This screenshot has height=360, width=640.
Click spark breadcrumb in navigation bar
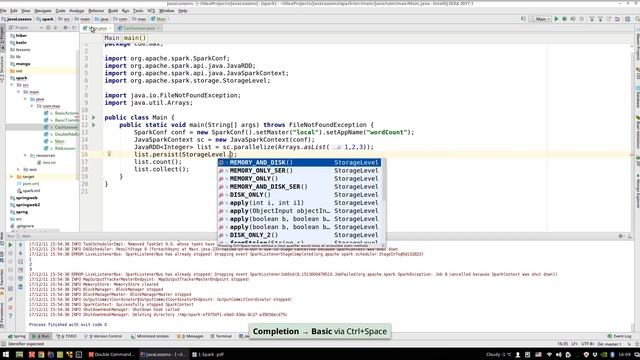click(45, 19)
